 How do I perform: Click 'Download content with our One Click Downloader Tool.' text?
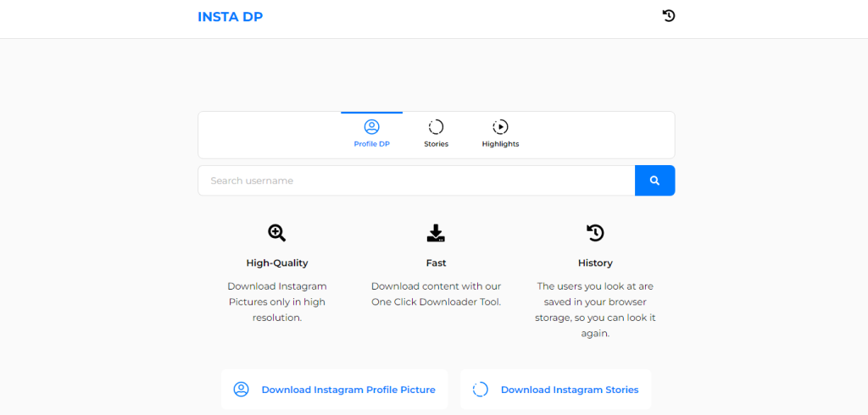(x=437, y=295)
